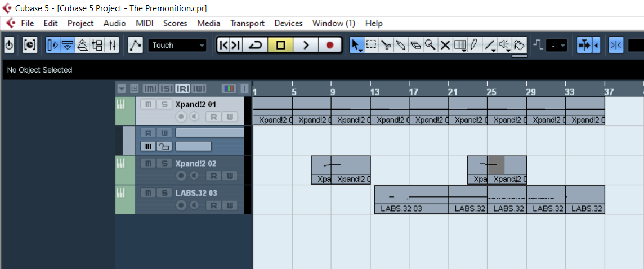Click bar 17 on the ruler

[414, 92]
